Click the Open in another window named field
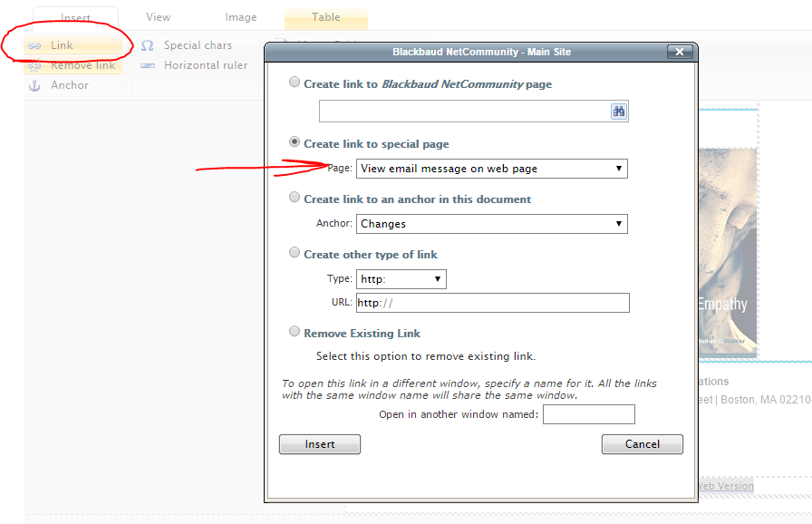The width and height of the screenshot is (812, 524). 589,414
